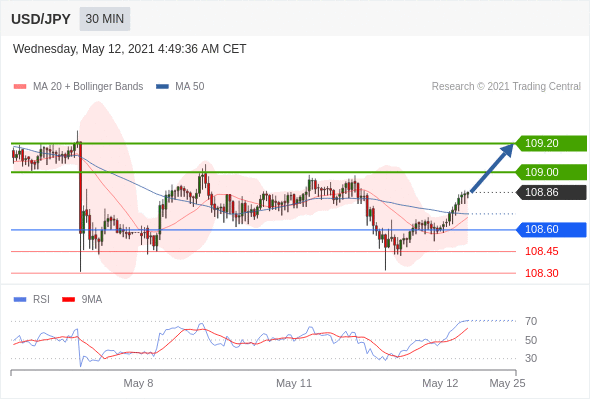Select the 109.20 green resistance label
The width and height of the screenshot is (590, 400).
click(551, 143)
